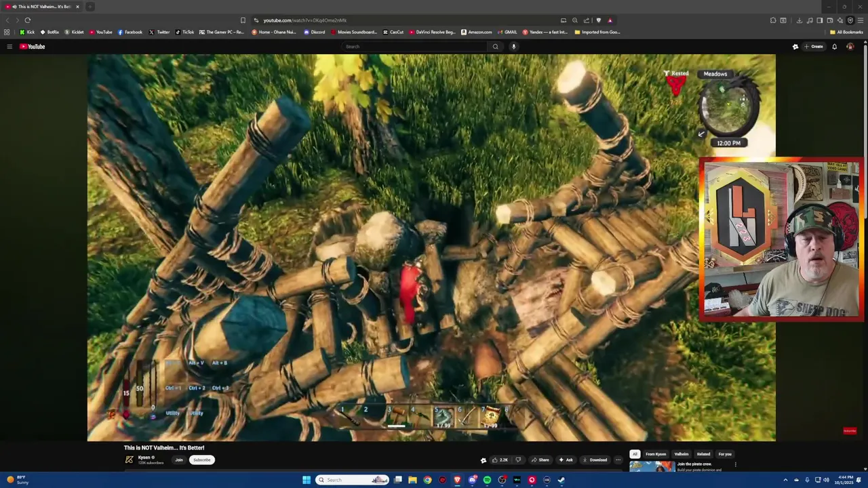
Task: Open 'Join the pirate crew' video thumbnail
Action: coord(652,466)
